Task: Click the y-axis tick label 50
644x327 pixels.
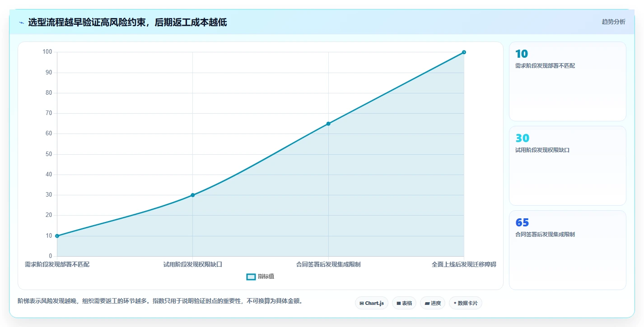Action: [49, 154]
